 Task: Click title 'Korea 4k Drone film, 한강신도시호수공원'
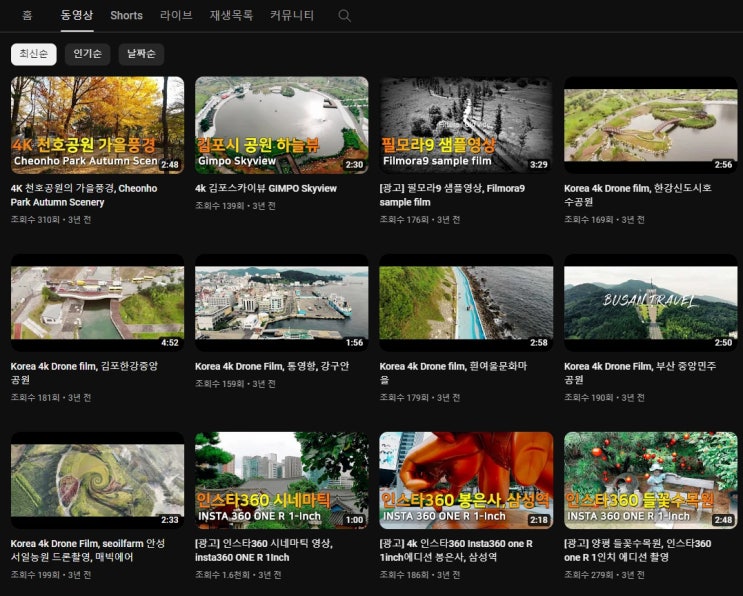point(638,195)
